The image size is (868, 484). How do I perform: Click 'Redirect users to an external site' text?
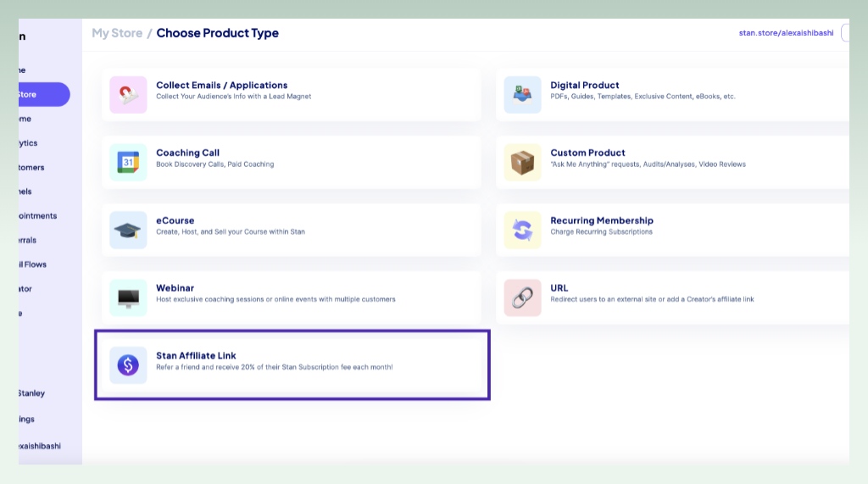(x=652, y=299)
